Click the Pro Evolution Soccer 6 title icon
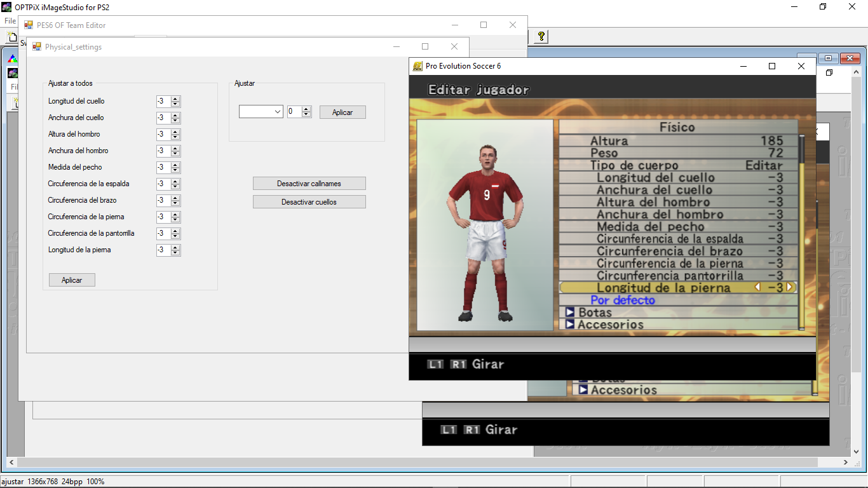This screenshot has height=488, width=868. click(417, 66)
